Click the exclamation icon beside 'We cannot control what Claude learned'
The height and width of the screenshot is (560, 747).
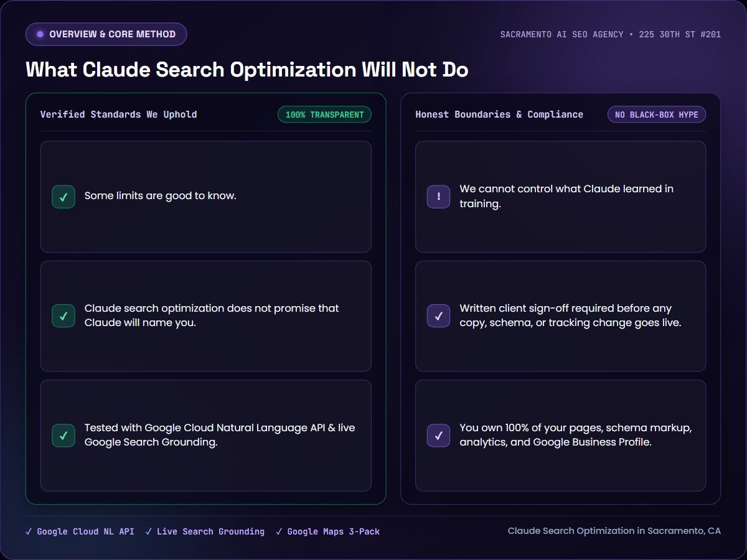(x=438, y=197)
